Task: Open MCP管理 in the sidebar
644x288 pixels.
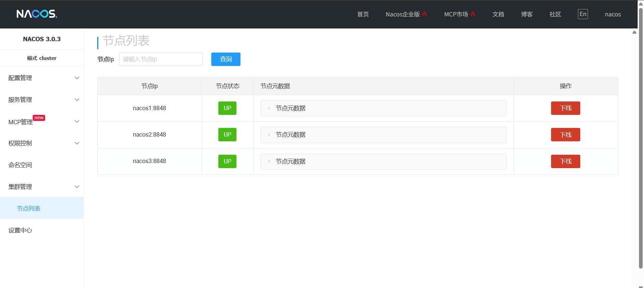Action: 42,122
